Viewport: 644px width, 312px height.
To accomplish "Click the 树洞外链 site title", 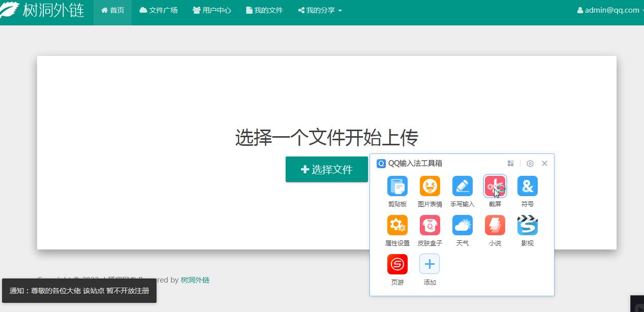I will 53,10.
